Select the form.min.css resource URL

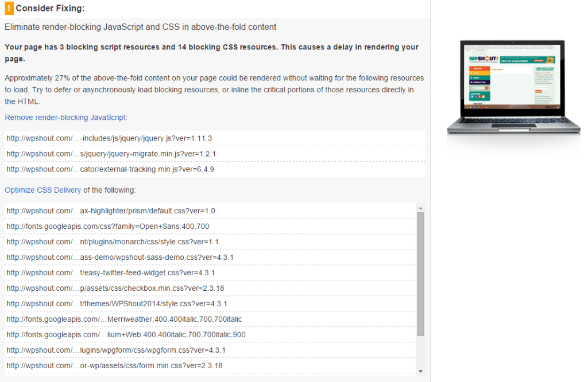(x=114, y=366)
